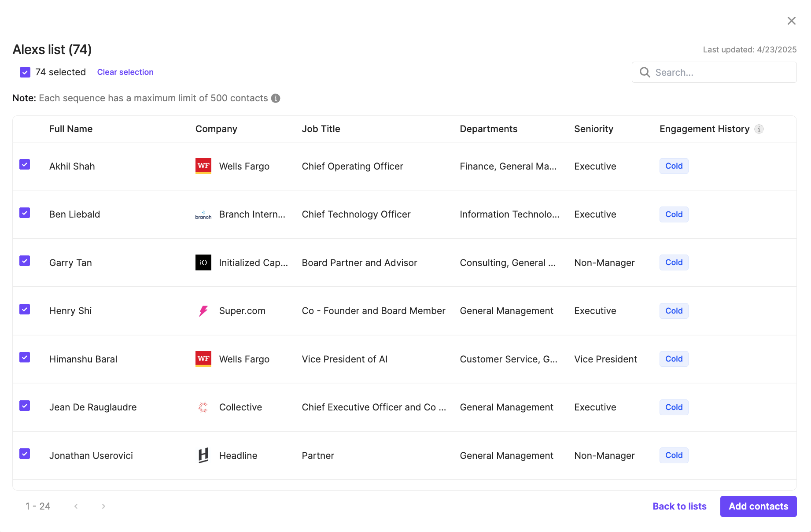Click the Chief Technology Officer job title
This screenshot has height=532, width=811.
[x=356, y=214]
